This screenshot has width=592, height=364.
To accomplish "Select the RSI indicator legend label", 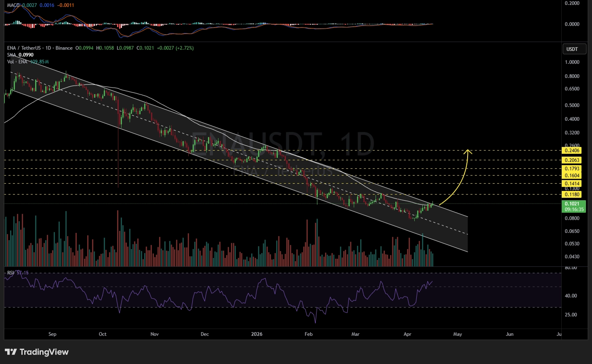I will (x=10, y=273).
